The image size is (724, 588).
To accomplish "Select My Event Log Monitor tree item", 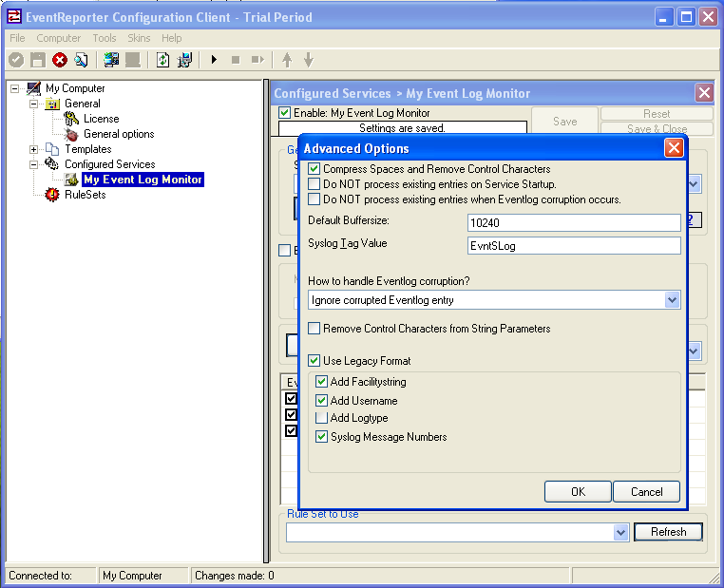I will pos(143,180).
